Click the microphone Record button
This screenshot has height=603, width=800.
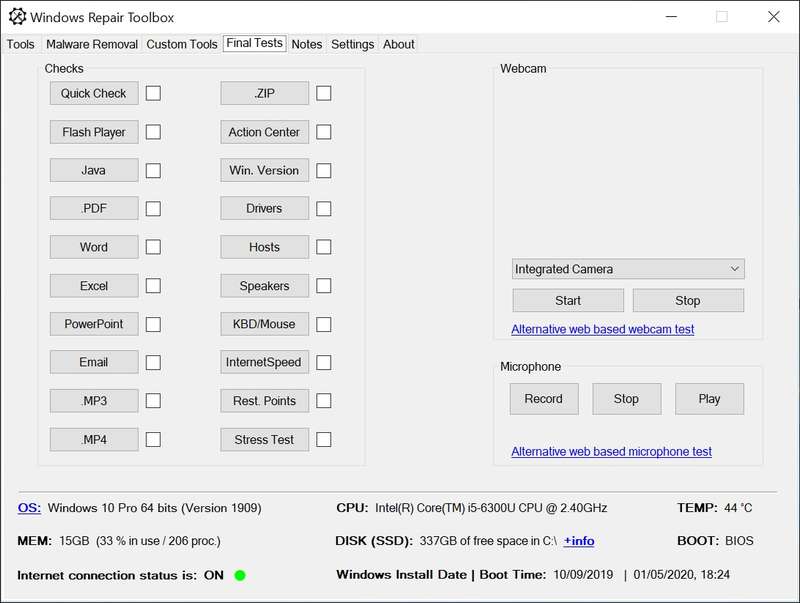point(543,398)
